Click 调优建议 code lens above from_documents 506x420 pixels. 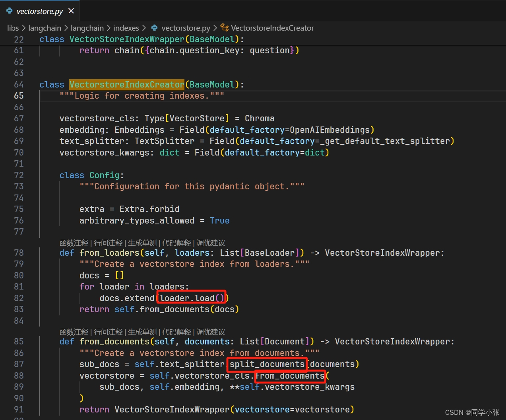211,332
